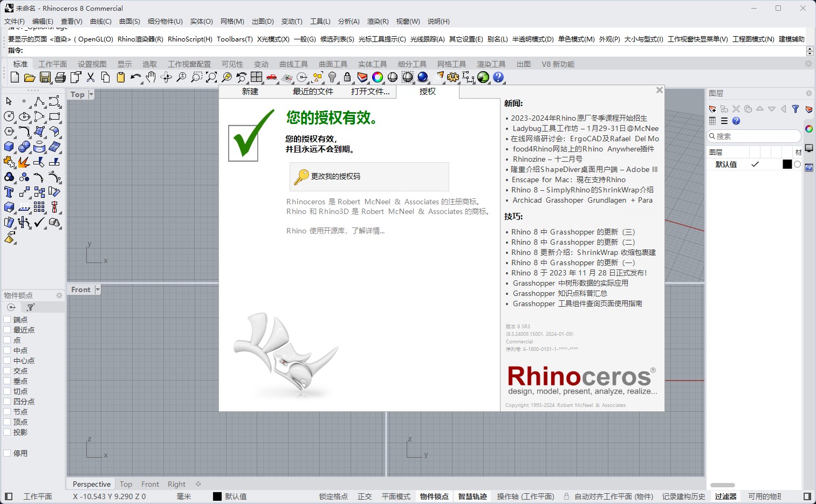Click the black 默认值 layer color swatch

pyautogui.click(x=787, y=164)
